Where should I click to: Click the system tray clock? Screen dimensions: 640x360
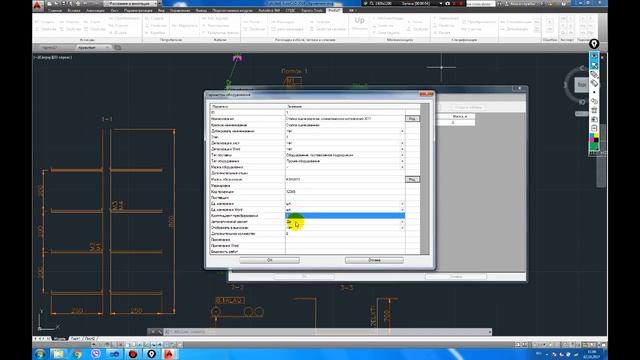(x=592, y=354)
